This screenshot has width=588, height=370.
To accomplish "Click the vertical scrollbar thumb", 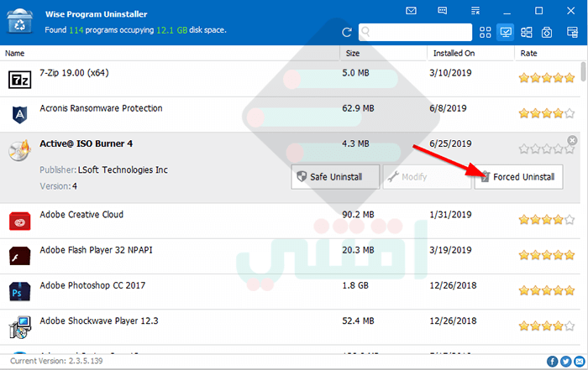I will point(584,71).
